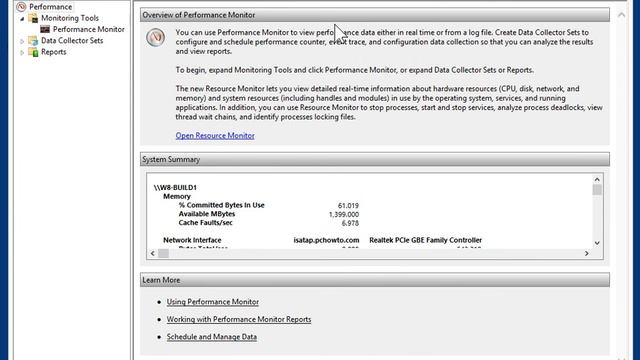This screenshot has width=640, height=360.
Task: Click the Monitoring Tools folder icon
Action: click(33, 18)
